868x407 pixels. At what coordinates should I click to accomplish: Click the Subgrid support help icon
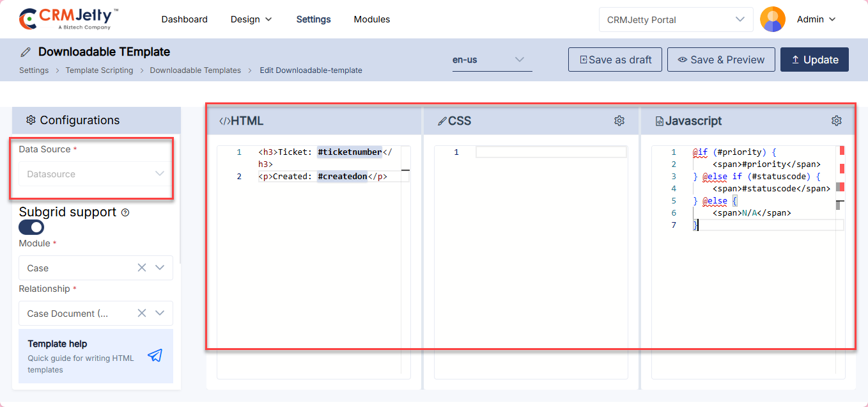coord(125,212)
